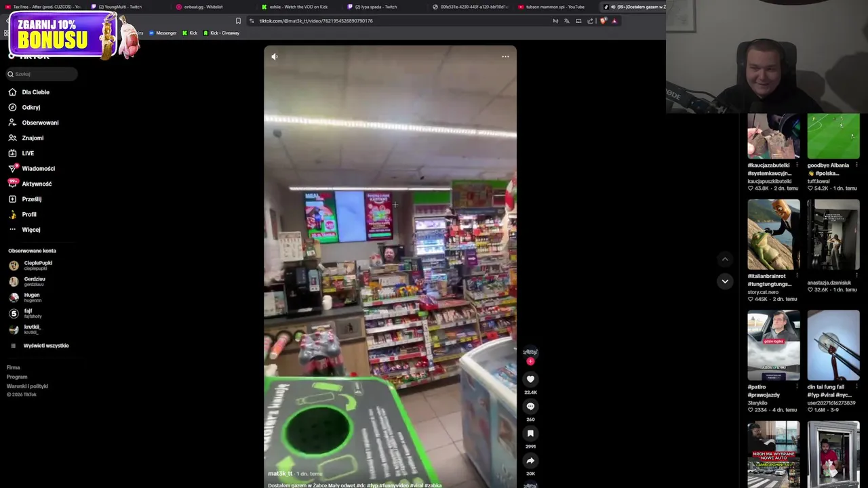Click the translate icon in address bar
The image size is (868, 488).
[567, 21]
